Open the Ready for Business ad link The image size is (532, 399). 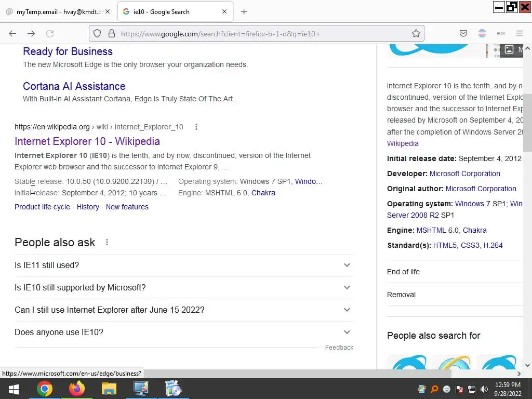coord(68,51)
